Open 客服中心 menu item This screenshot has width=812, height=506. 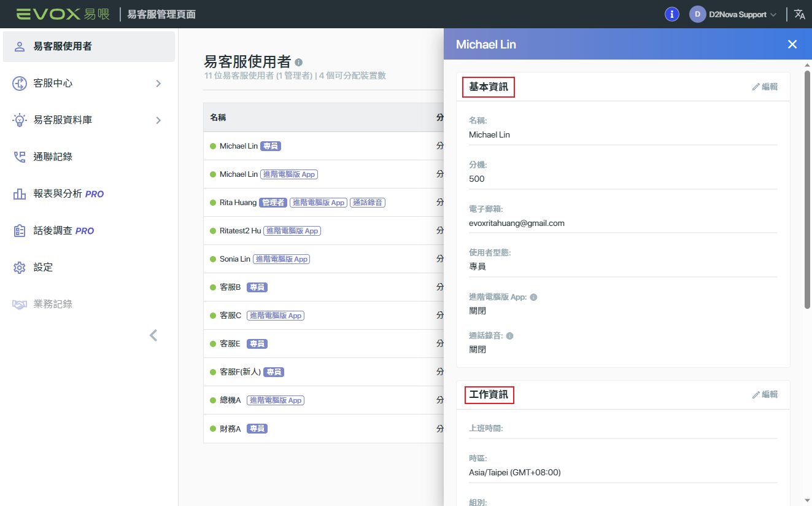click(89, 84)
